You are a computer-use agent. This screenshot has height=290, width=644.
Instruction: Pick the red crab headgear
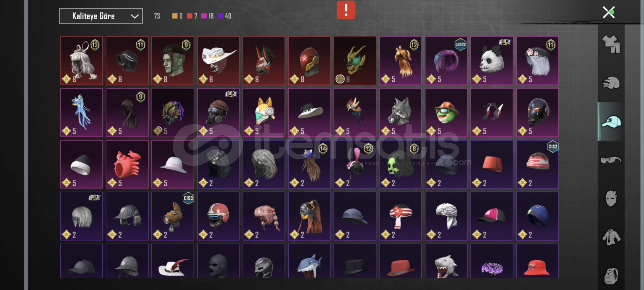click(127, 164)
